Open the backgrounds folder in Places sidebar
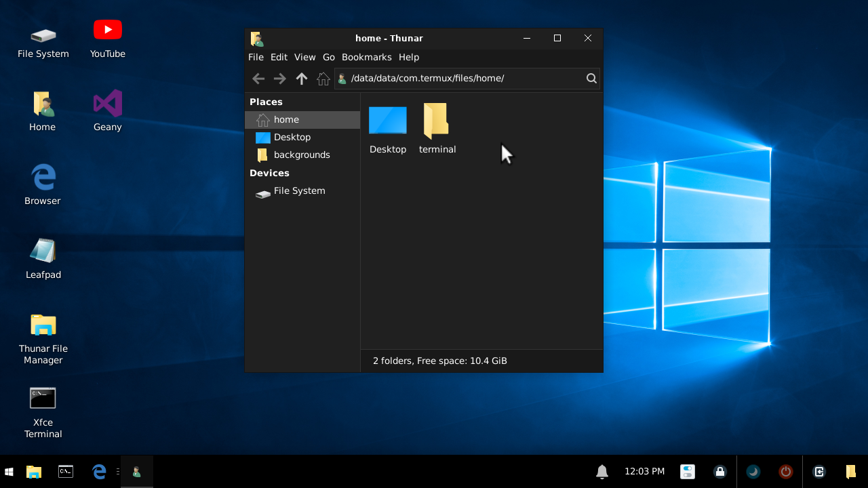This screenshot has width=868, height=488. point(300,155)
